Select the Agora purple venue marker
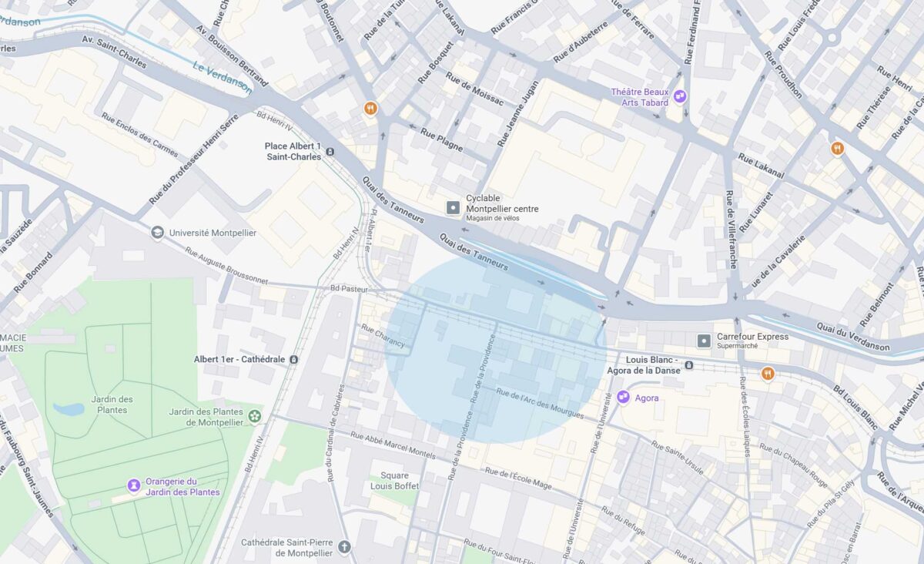Viewport: 924px width, 564px height. point(624,396)
